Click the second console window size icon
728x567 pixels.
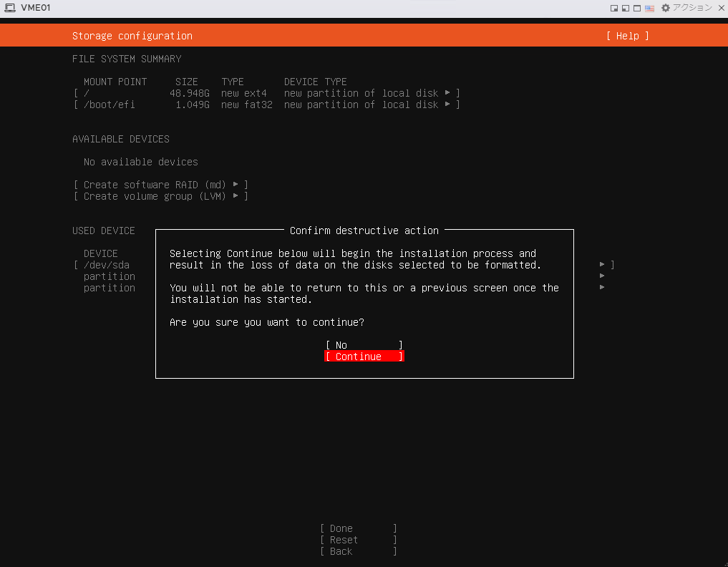pyautogui.click(x=626, y=9)
